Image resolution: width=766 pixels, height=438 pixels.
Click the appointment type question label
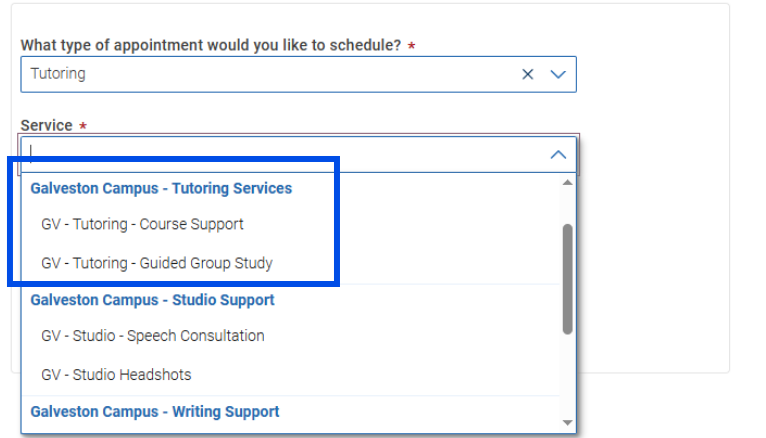click(210, 46)
